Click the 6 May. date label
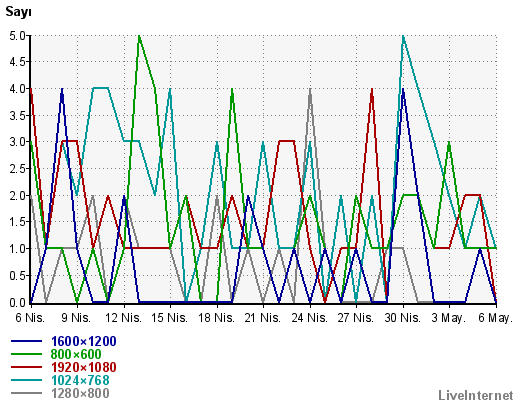 495,318
